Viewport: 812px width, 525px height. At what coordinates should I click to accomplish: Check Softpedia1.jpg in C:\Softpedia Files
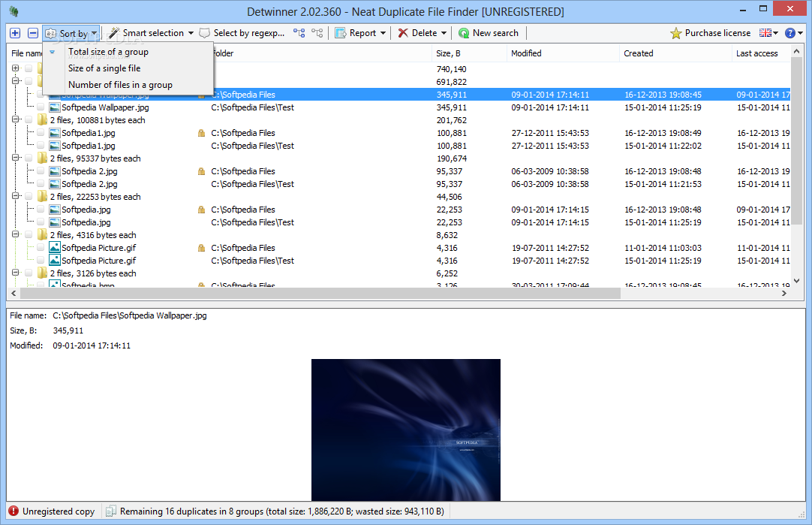(x=41, y=133)
